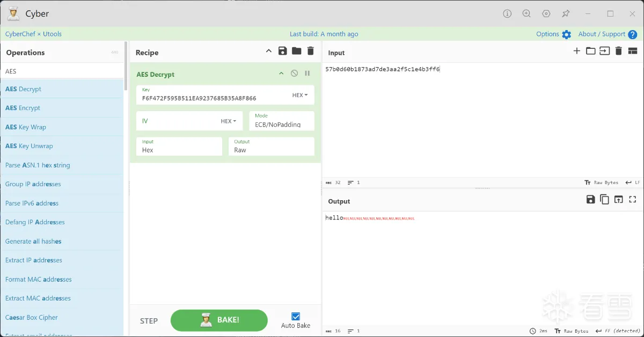This screenshot has width=644, height=337.
Task: Select the Group IP addresses operation
Action: [x=62, y=184]
